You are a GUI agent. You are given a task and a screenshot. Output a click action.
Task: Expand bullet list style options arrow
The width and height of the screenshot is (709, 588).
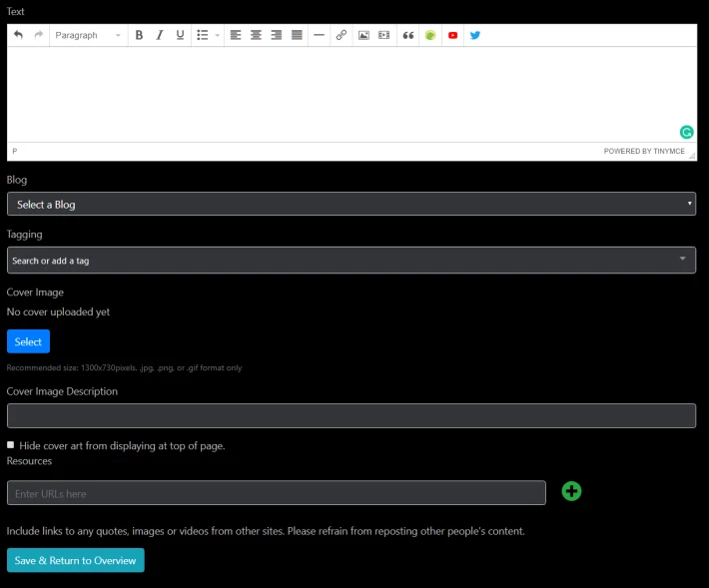217,35
